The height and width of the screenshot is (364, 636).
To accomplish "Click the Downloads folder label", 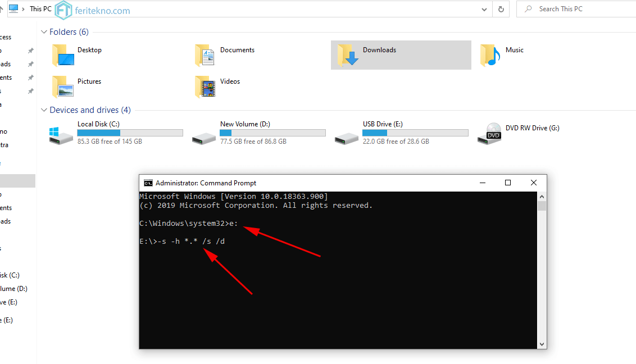I will pos(379,50).
